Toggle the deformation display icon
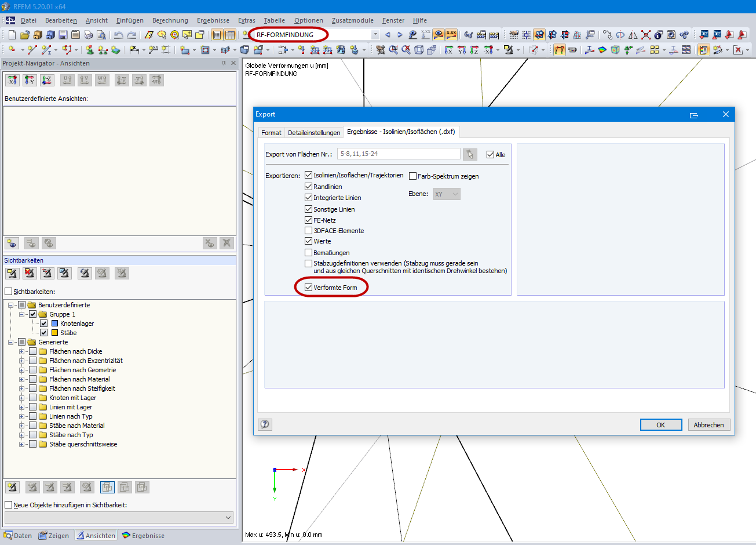Image resolution: width=756 pixels, height=545 pixels. (559, 50)
